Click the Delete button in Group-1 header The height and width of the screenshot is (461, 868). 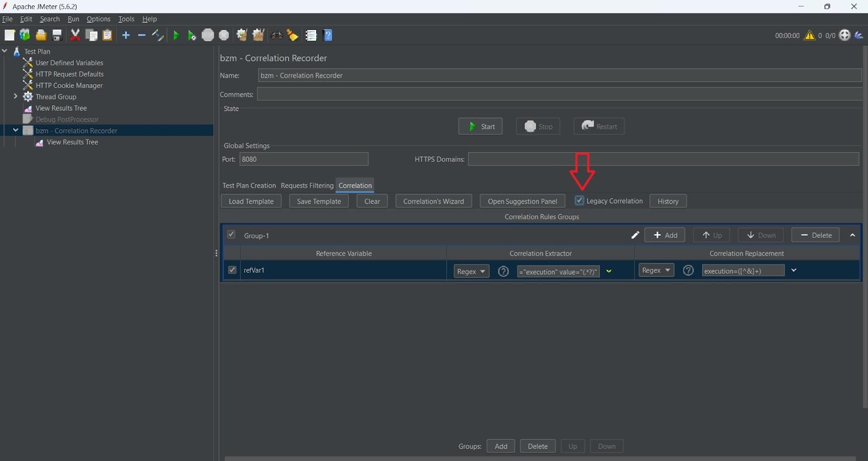[815, 235]
